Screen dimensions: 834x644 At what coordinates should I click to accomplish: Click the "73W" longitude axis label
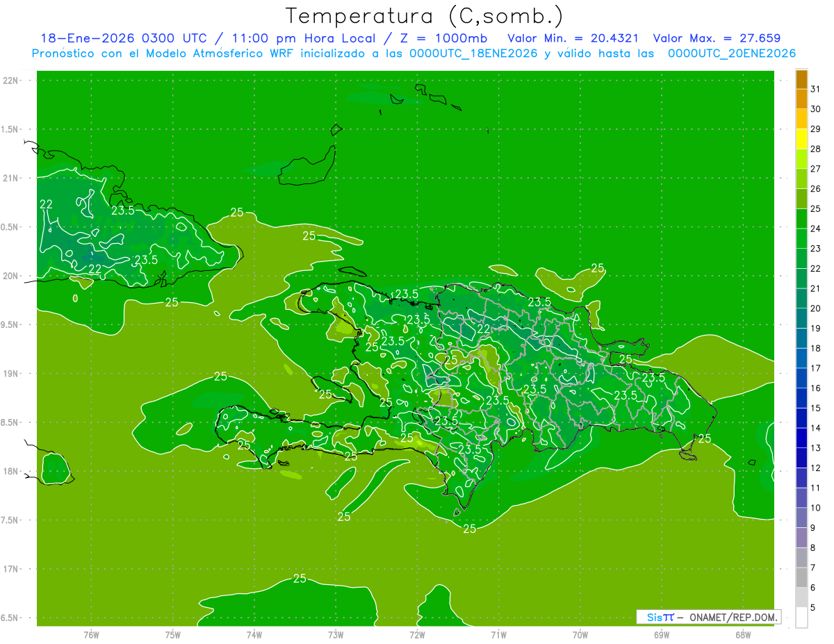pos(336,634)
